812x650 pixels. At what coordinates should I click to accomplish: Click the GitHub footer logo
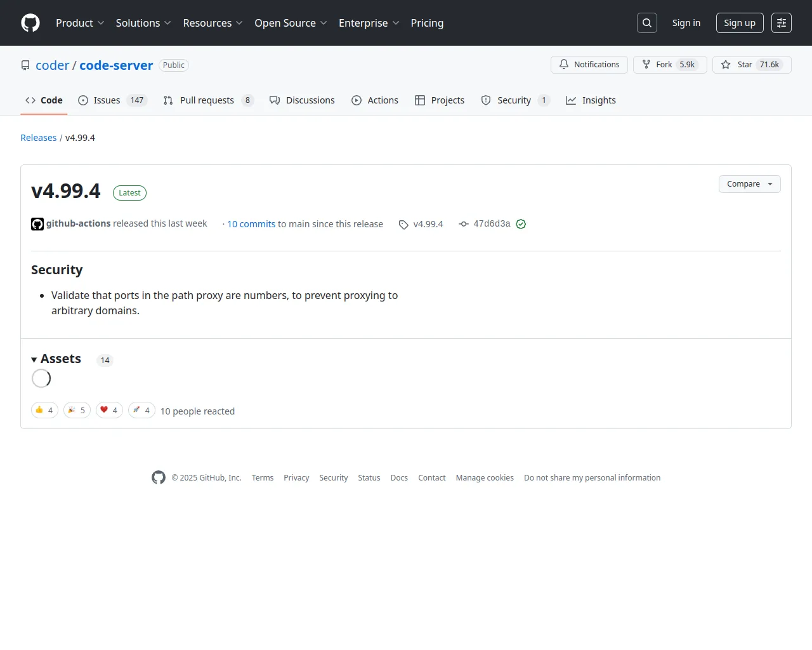pos(159,477)
